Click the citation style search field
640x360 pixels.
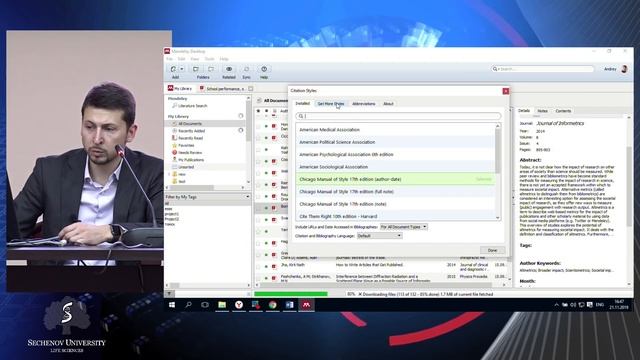tap(398, 116)
